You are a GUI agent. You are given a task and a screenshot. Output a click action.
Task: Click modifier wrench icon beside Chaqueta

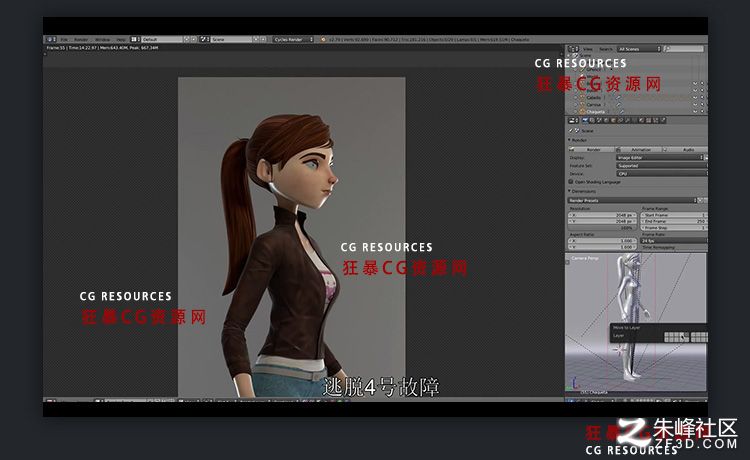tap(622, 112)
